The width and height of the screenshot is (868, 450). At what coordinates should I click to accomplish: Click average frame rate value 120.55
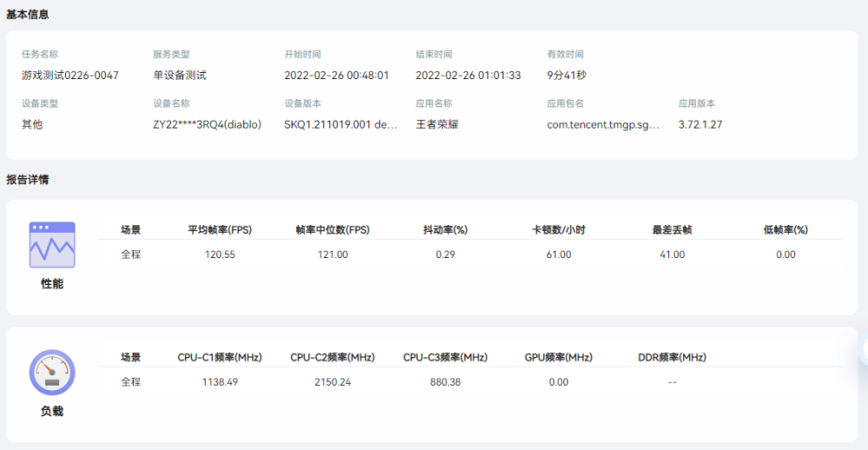click(220, 255)
